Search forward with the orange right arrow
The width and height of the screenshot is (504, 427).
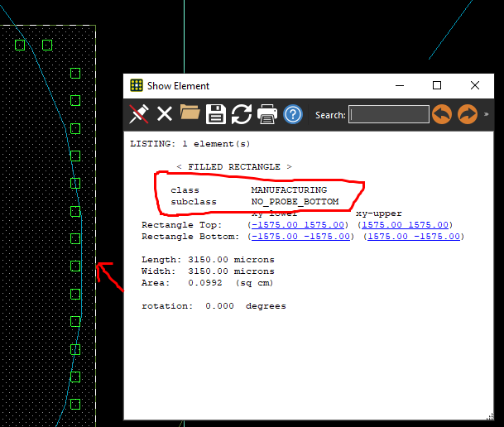(468, 114)
